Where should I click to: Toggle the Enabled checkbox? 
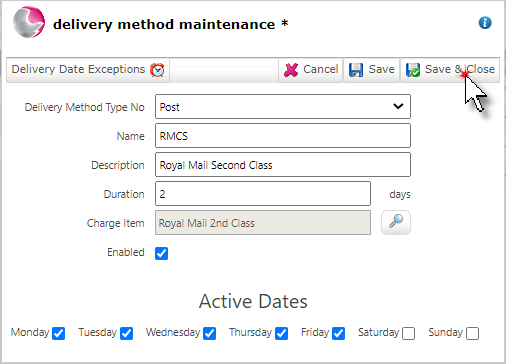(161, 253)
